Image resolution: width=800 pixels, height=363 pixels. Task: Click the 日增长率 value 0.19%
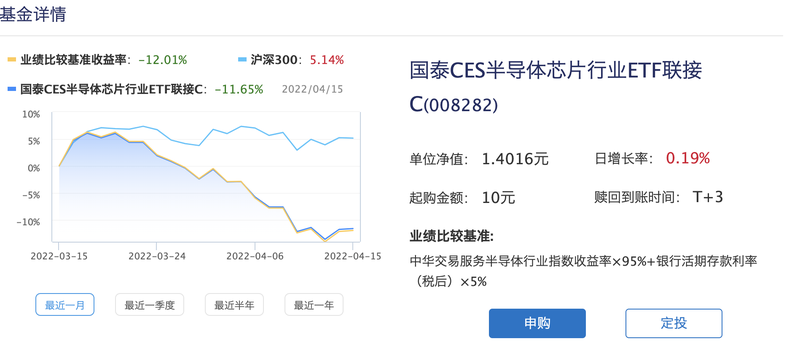pos(688,158)
